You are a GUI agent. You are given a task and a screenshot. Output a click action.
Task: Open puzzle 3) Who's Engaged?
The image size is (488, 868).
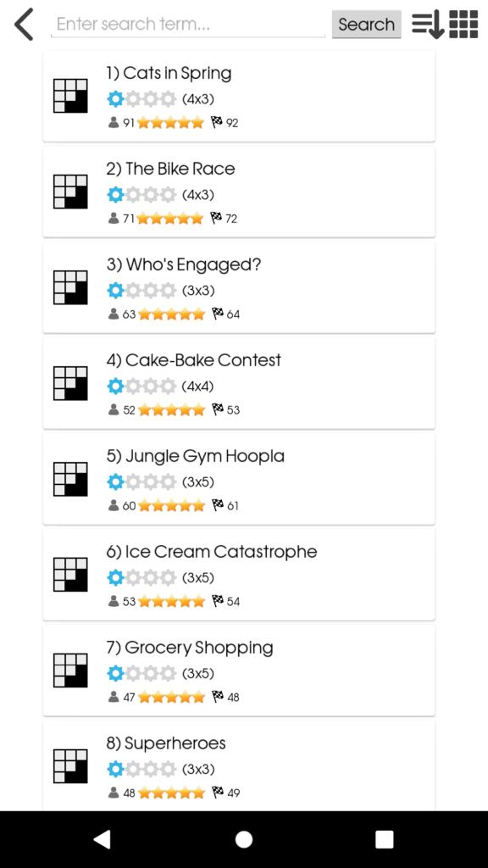coord(239,287)
